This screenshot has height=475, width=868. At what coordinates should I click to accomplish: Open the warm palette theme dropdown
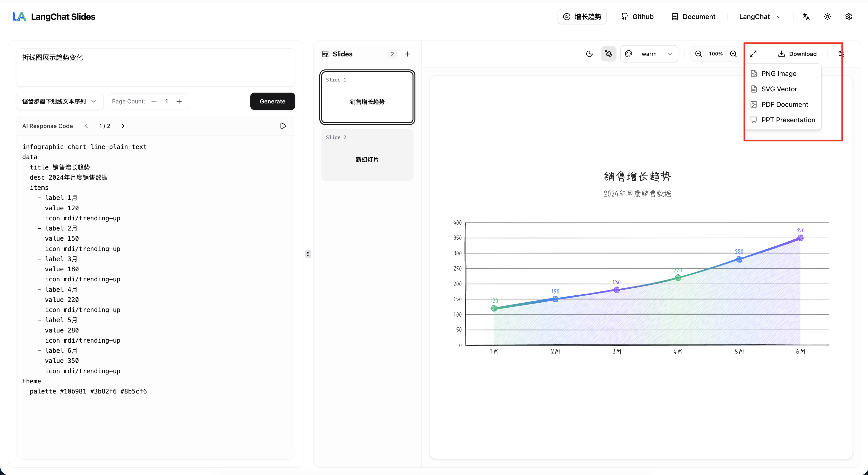[x=649, y=54]
